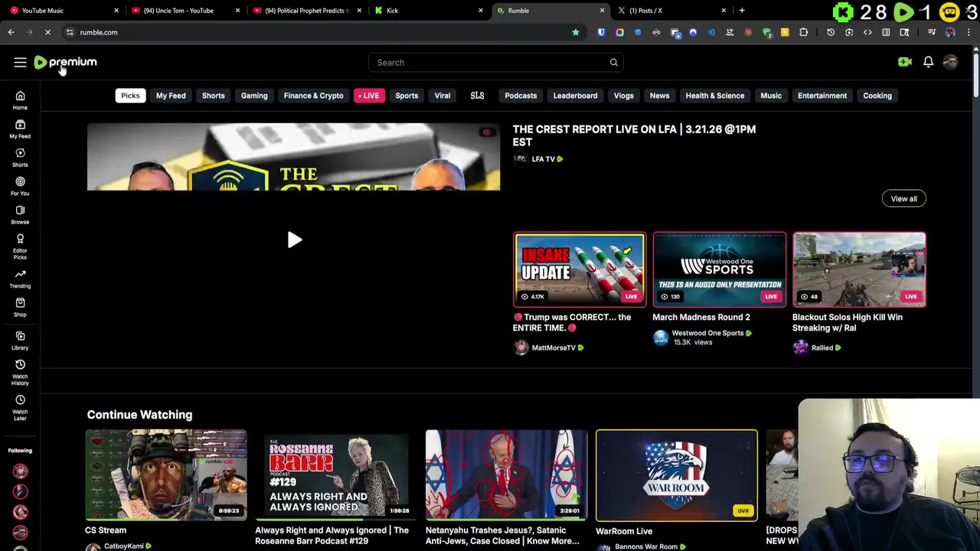Select the Health & Science category tab
The height and width of the screenshot is (551, 980).
tap(715, 96)
